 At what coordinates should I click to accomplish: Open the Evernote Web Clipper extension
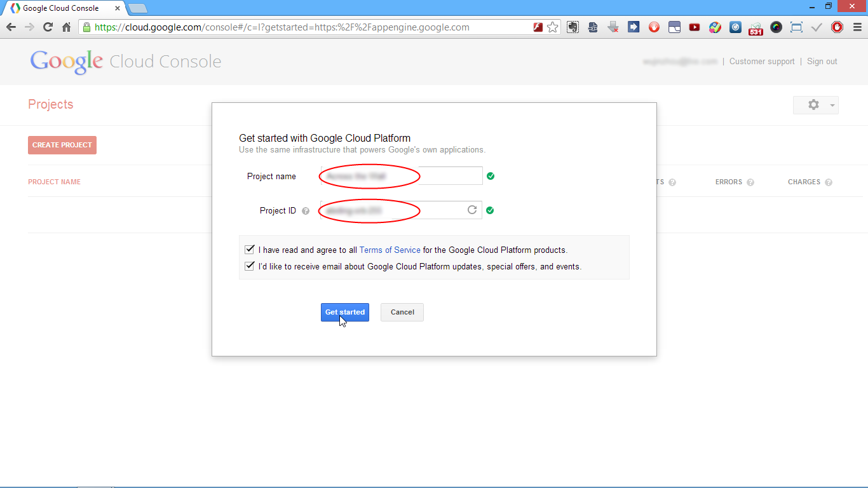[573, 27]
